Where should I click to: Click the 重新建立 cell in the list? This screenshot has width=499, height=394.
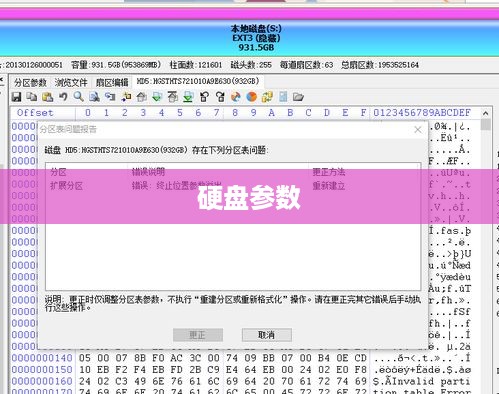point(329,186)
